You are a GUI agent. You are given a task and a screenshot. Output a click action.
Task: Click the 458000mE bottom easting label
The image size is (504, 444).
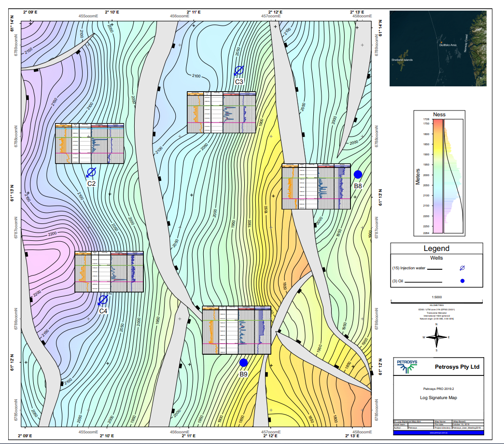tap(362, 432)
